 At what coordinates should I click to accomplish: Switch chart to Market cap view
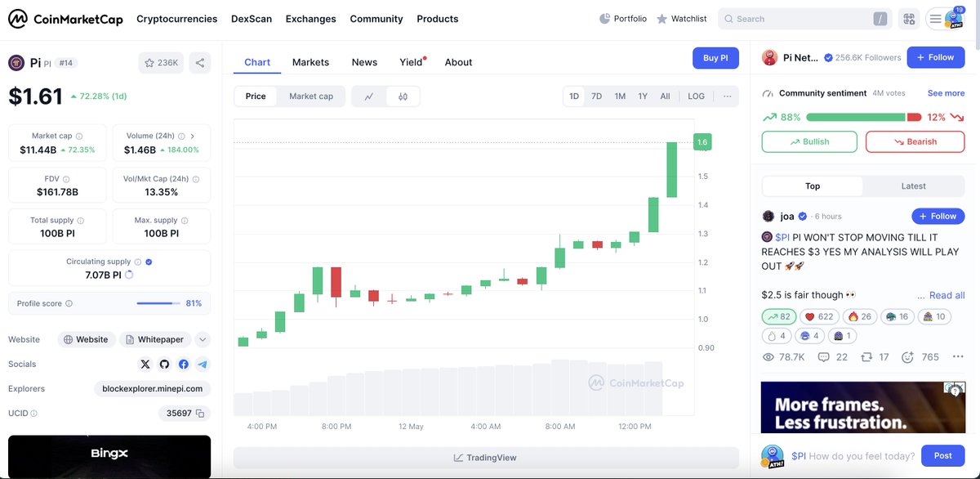point(311,96)
